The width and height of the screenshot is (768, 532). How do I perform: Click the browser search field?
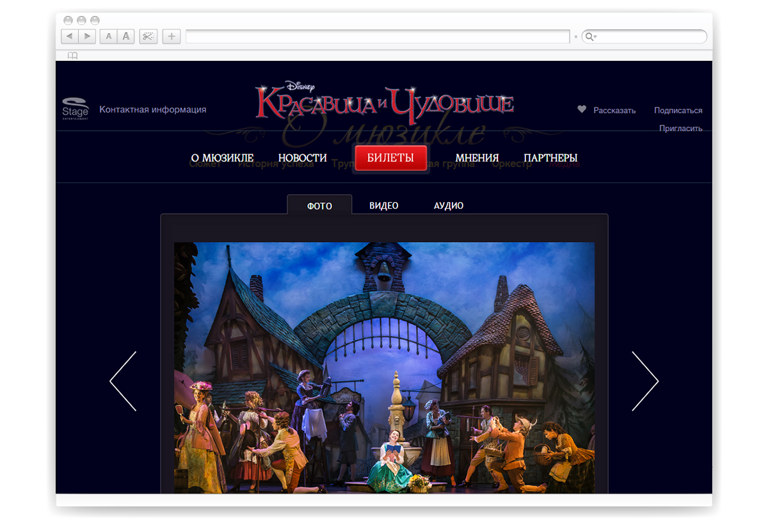[644, 36]
